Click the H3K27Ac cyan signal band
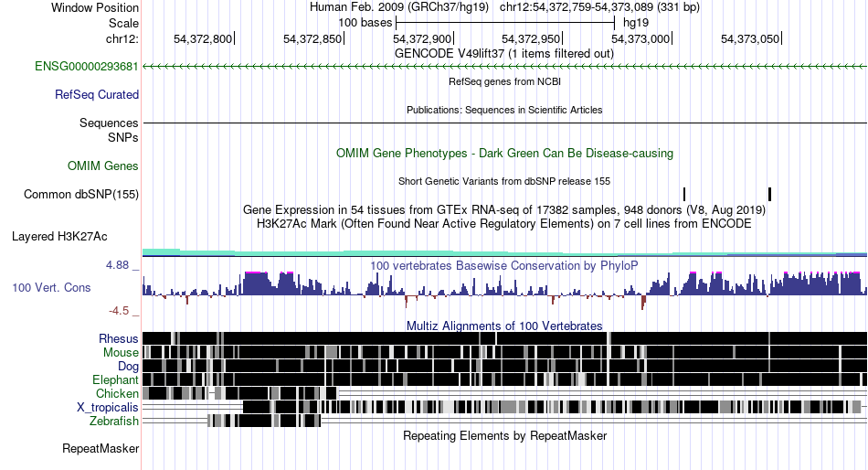 [505, 253]
